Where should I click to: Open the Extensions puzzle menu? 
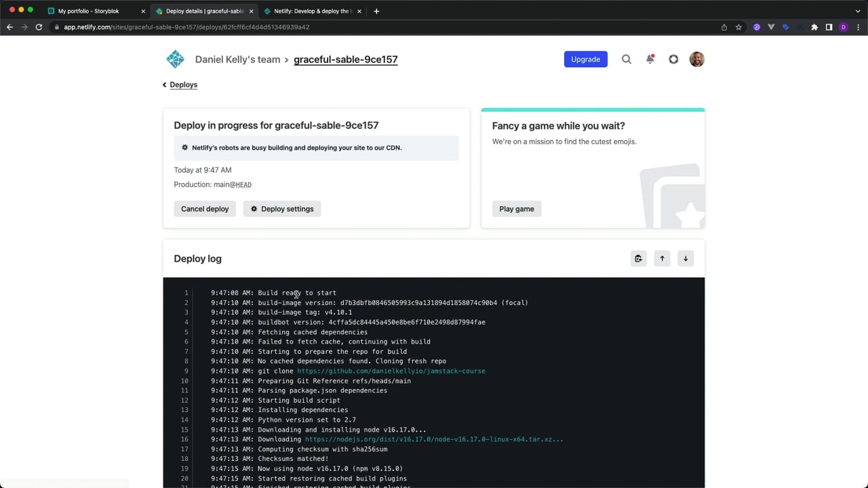tap(814, 27)
